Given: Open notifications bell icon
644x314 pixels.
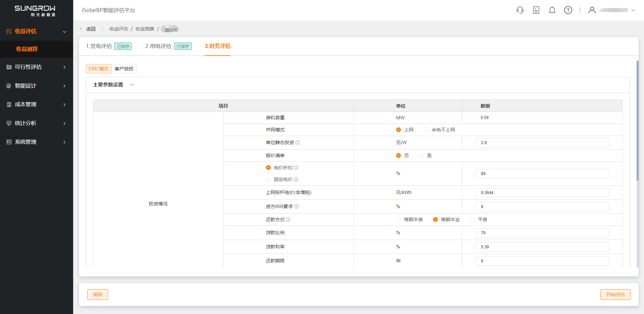Looking at the screenshot, I should [552, 10].
